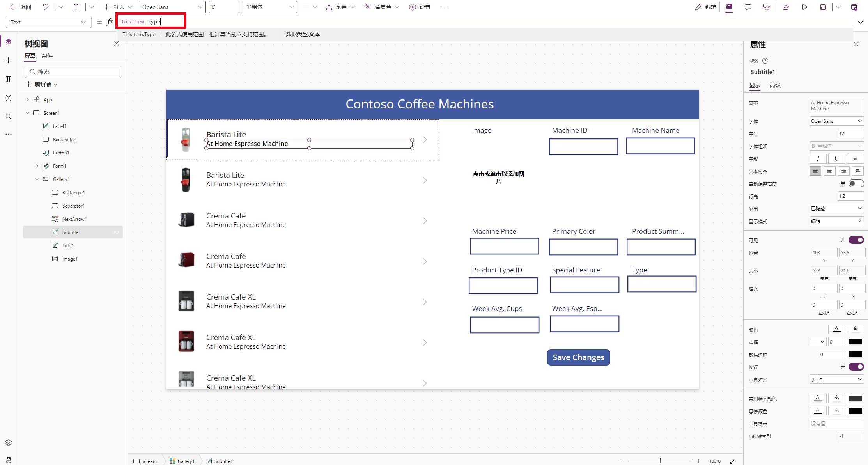Viewport: 868px width, 465px height.
Task: Open the 显示模式 display mode dropdown
Action: [x=836, y=221]
